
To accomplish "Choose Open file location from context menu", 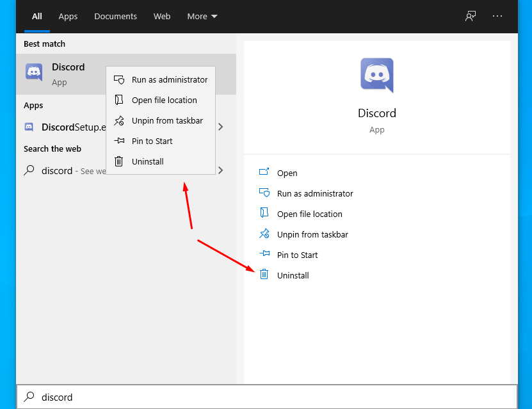I will (161, 100).
